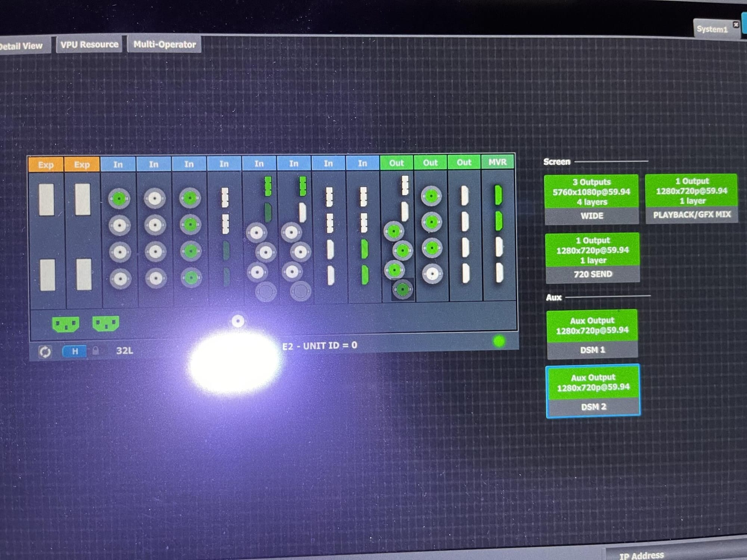Click the '32L' label
Viewport: 747px width, 560px height.
click(x=125, y=351)
